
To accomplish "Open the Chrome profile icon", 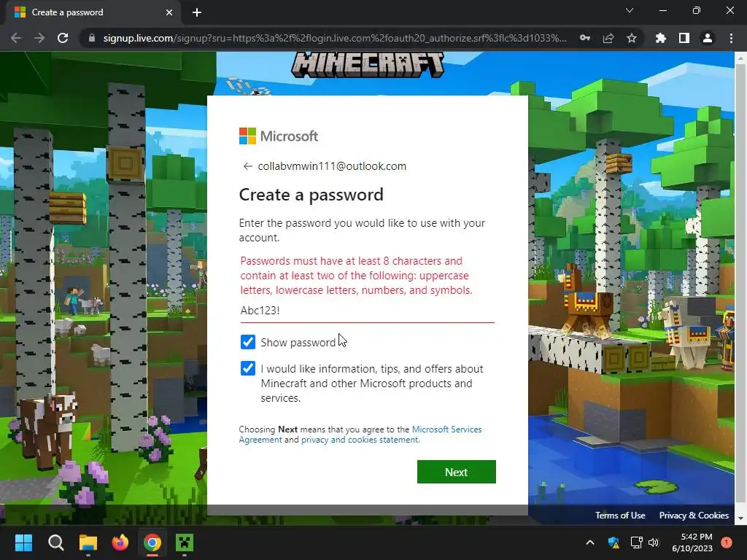I will pyautogui.click(x=708, y=38).
